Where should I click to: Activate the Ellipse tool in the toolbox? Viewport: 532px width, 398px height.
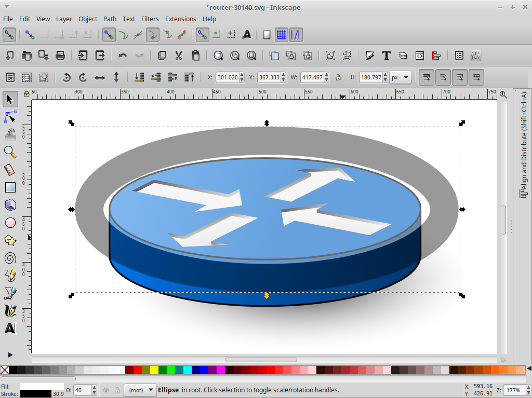coord(10,223)
